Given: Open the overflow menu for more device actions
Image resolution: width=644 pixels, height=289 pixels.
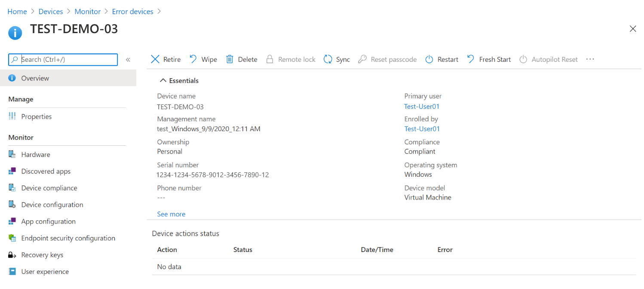Looking at the screenshot, I should pyautogui.click(x=590, y=59).
